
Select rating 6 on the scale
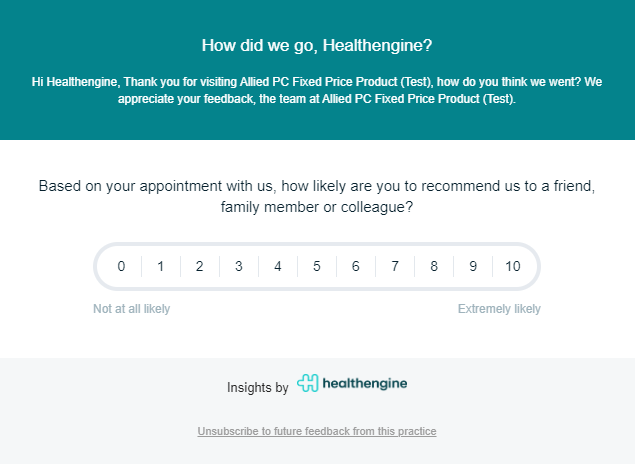coord(355,266)
